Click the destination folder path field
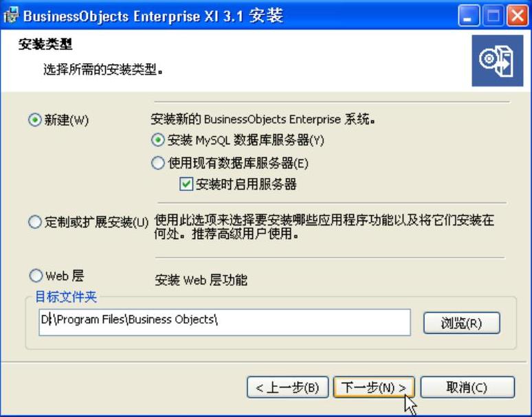This screenshot has height=417, width=532. point(225,322)
